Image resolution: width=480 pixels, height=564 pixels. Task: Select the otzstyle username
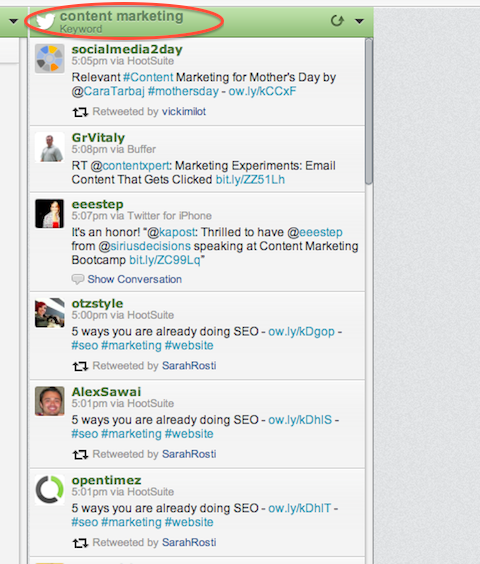(x=97, y=304)
